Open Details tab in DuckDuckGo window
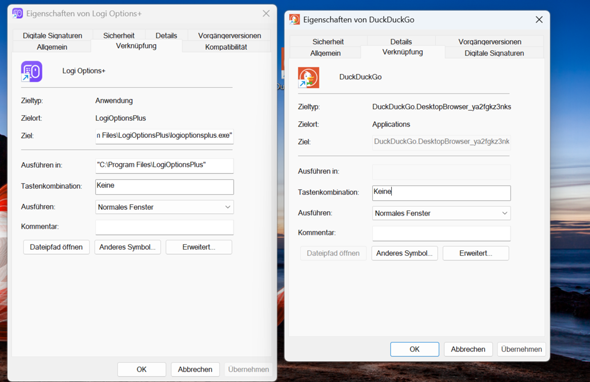The image size is (590, 382). point(401,41)
